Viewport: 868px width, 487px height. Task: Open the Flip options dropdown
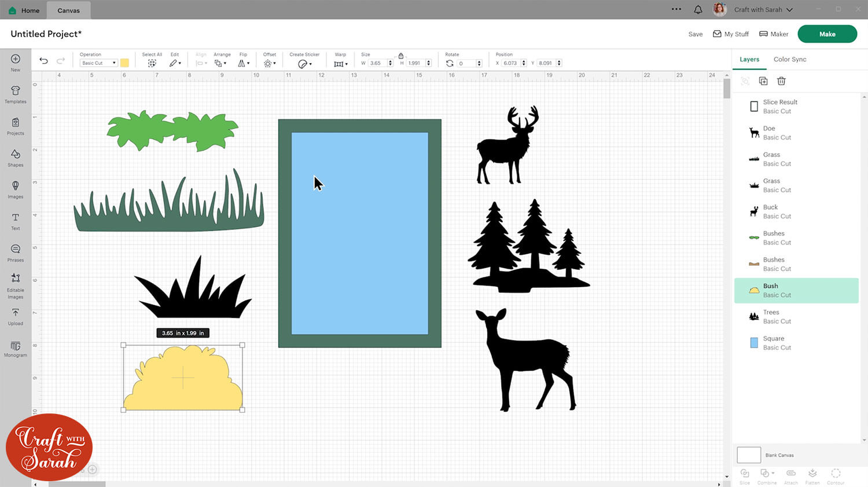(x=244, y=63)
